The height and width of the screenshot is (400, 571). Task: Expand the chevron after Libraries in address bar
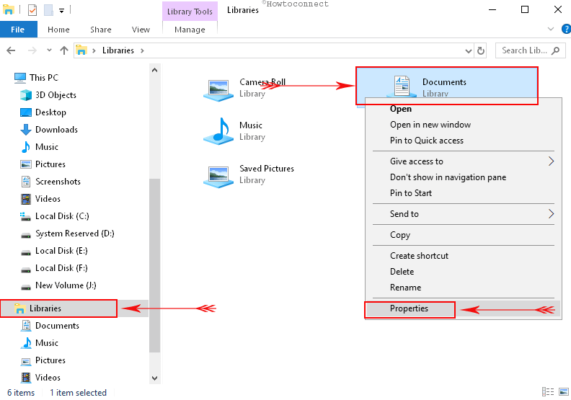point(142,50)
